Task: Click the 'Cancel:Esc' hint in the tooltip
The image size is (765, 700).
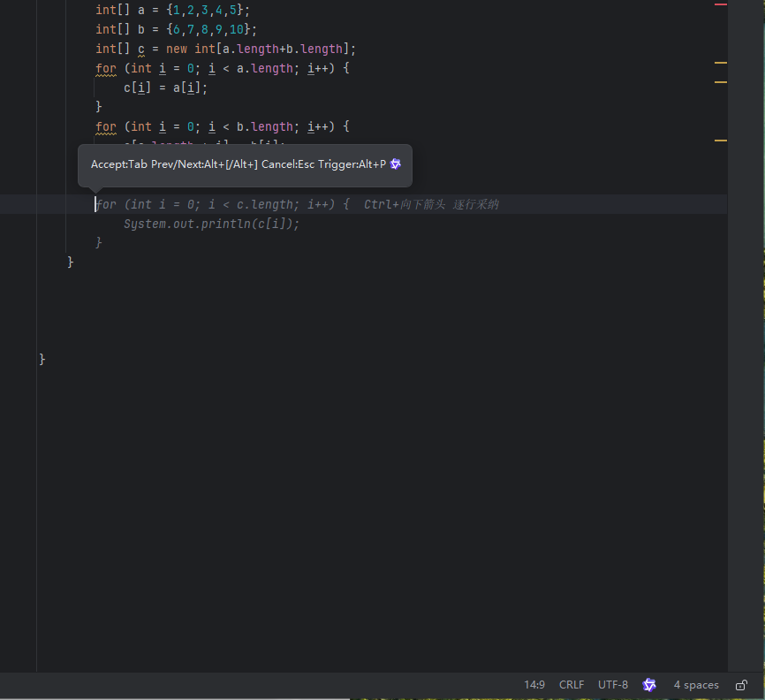Action: [288, 164]
